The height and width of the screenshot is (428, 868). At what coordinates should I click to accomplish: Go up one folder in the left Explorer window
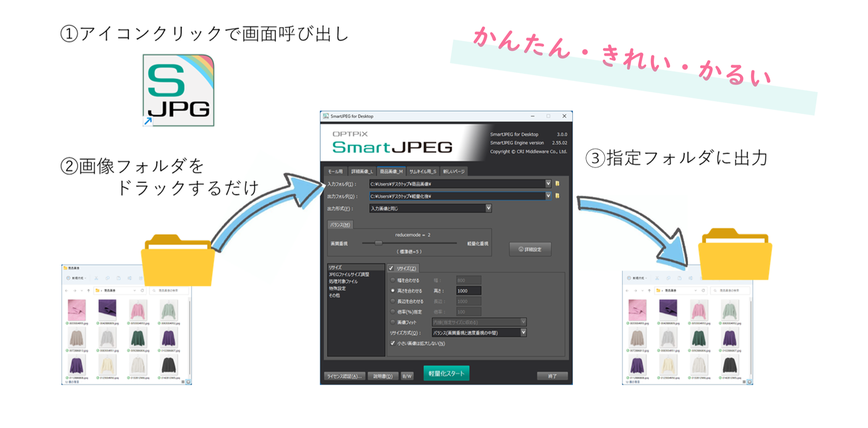(89, 291)
